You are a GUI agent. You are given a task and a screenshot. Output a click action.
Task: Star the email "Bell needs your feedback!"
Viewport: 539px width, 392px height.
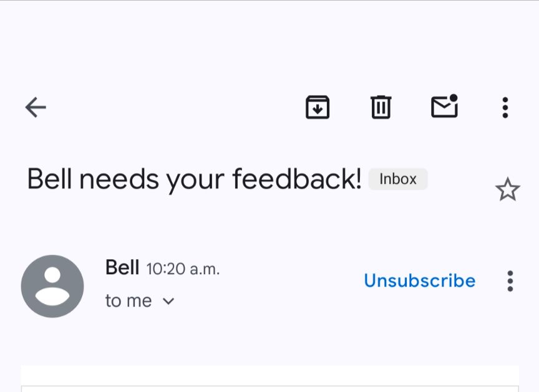(x=508, y=189)
